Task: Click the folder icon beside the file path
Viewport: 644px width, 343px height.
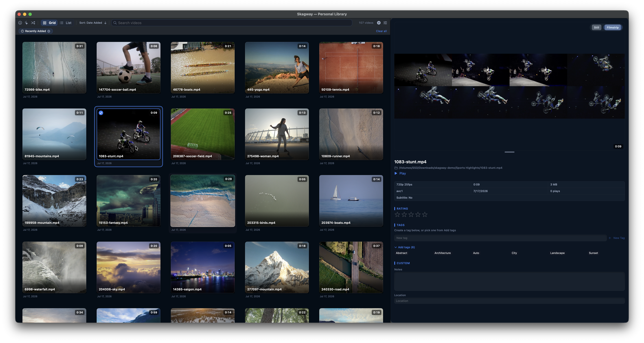Action: click(396, 168)
